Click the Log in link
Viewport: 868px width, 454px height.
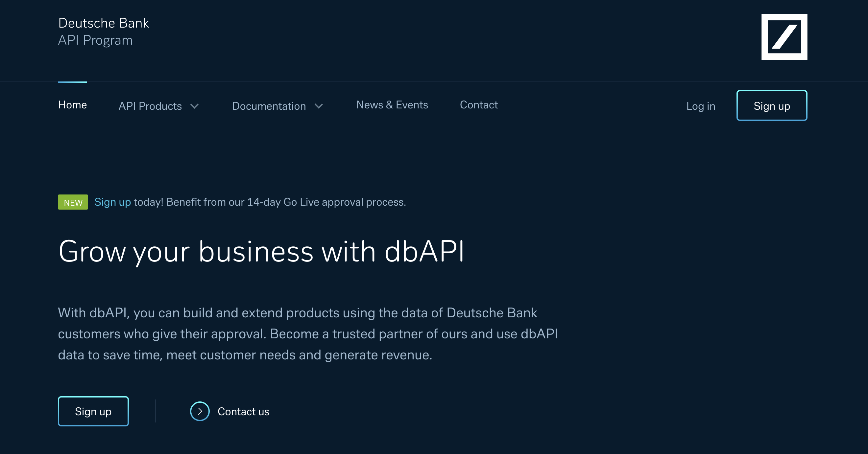(x=701, y=106)
